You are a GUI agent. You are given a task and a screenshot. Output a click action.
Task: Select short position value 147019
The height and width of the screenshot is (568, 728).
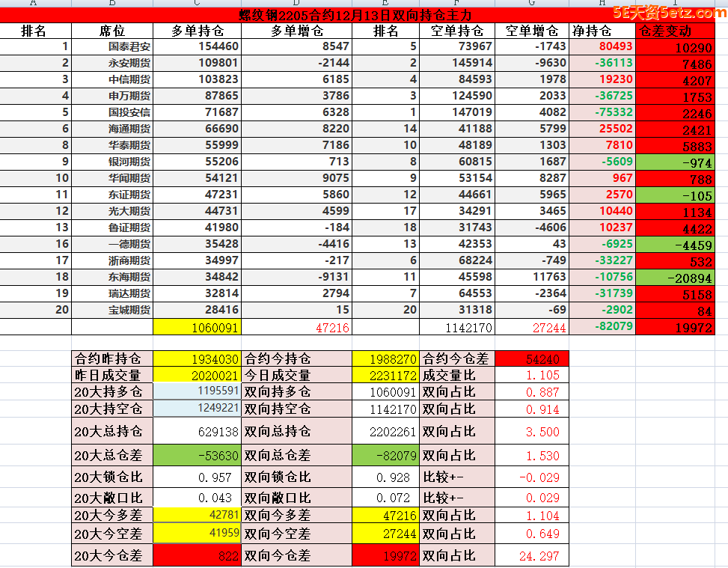pyautogui.click(x=457, y=112)
